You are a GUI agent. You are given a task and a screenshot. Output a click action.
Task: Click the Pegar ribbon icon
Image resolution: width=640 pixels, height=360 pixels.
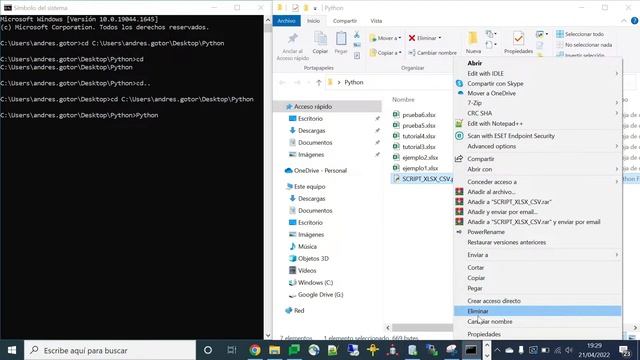click(x=341, y=43)
